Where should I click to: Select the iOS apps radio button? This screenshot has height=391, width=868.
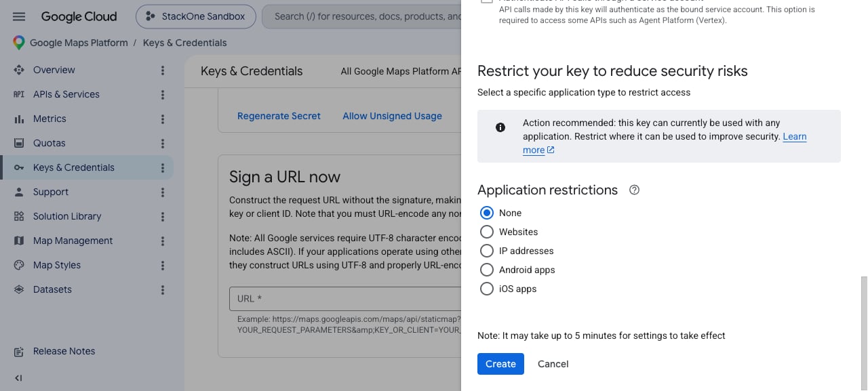coord(487,289)
